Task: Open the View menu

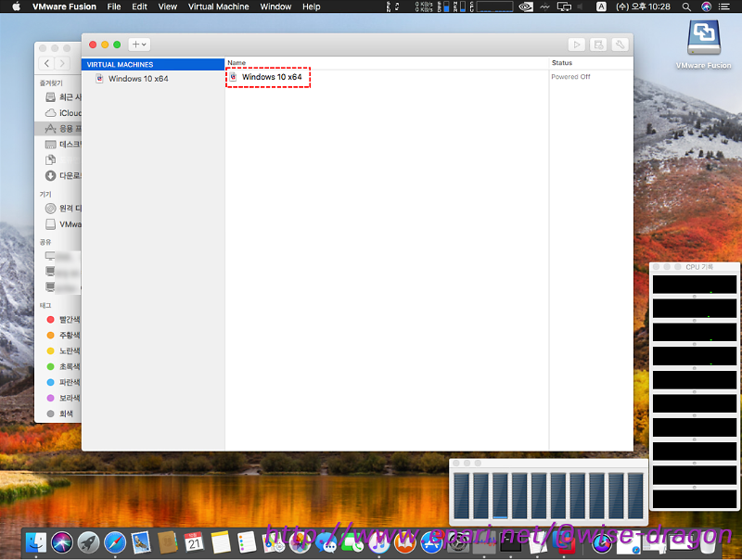Action: [x=168, y=6]
